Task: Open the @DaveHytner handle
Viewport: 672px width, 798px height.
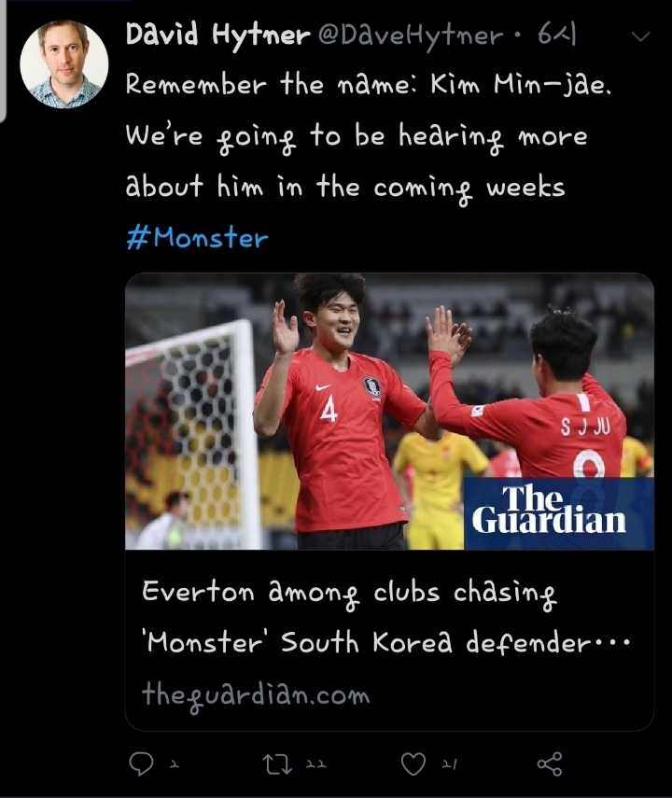Action: 411,36
